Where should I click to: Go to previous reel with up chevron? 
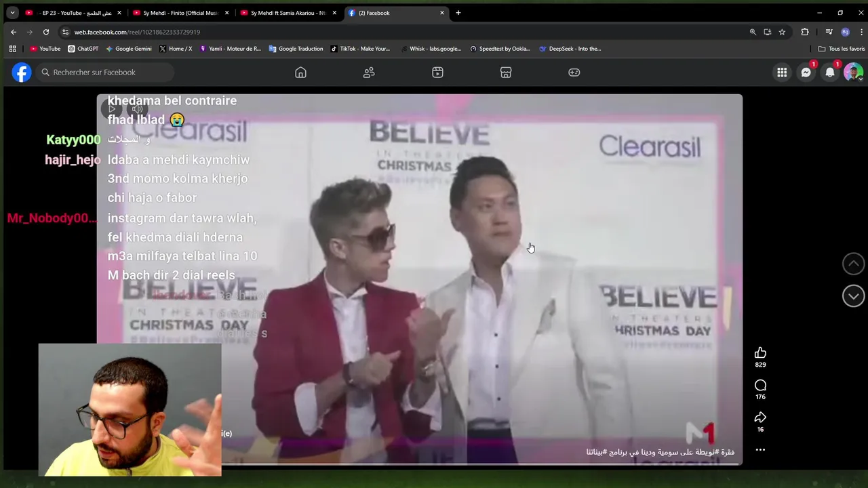pyautogui.click(x=853, y=264)
